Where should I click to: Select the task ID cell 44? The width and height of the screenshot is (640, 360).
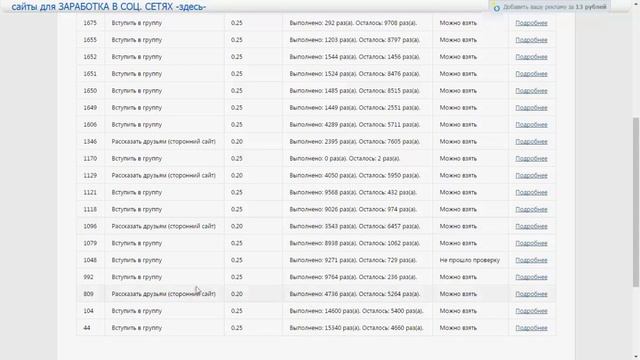pyautogui.click(x=90, y=328)
